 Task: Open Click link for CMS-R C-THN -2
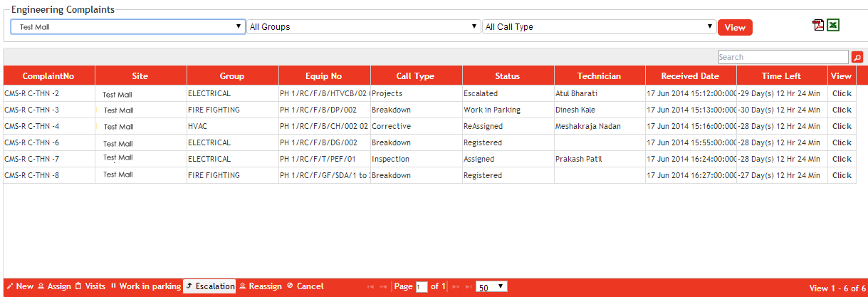click(x=842, y=93)
